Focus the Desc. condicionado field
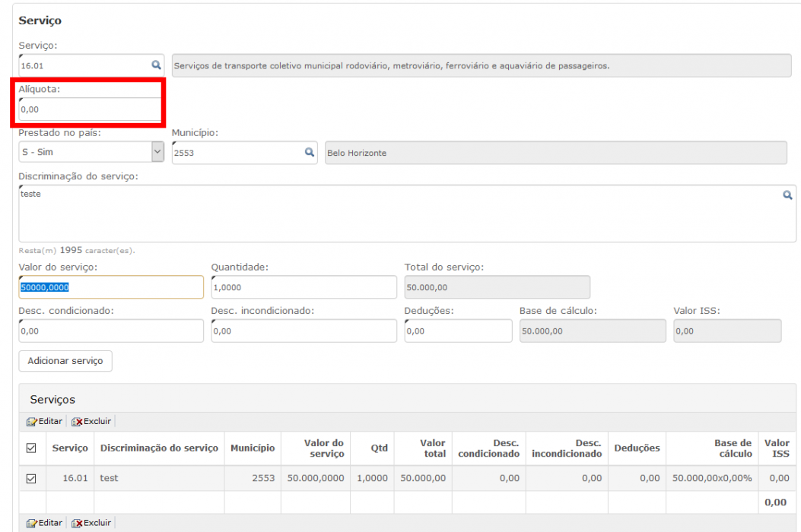This screenshot has width=801, height=532. click(111, 331)
